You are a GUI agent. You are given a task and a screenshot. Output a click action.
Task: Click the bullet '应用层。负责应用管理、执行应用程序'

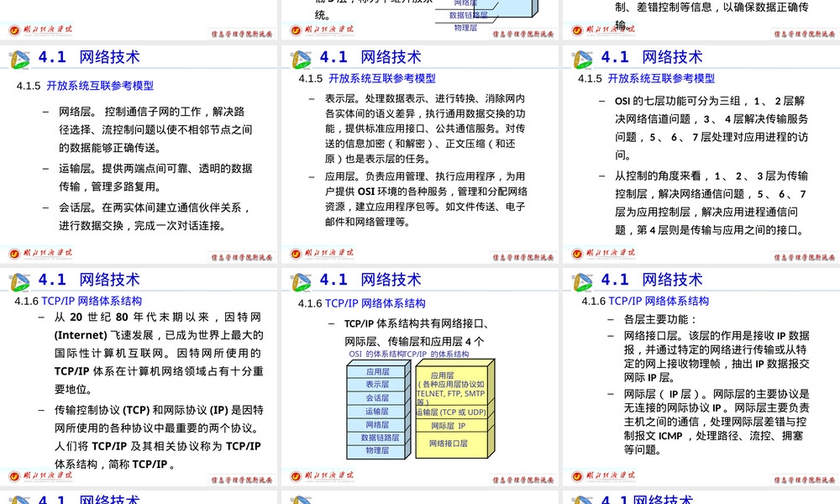pos(427,199)
